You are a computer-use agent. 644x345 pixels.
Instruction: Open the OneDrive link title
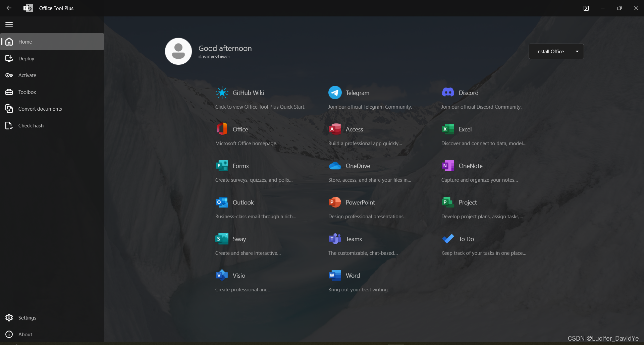(x=358, y=166)
